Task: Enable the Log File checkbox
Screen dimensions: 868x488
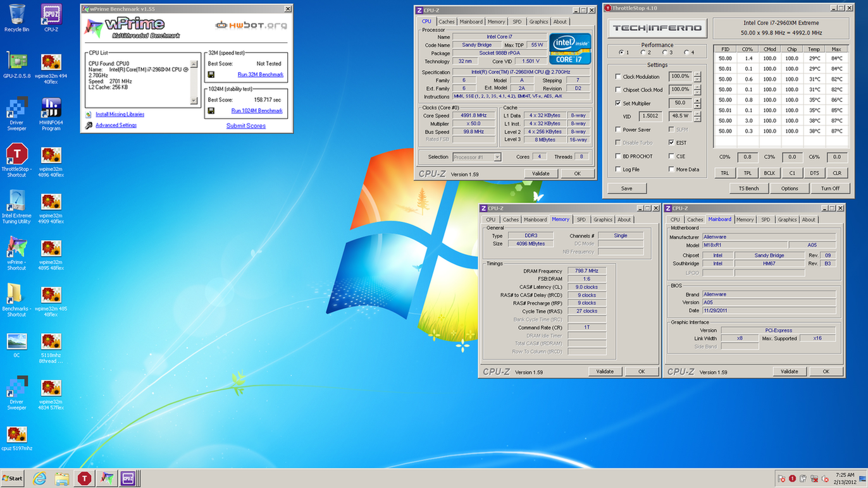Action: pos(618,169)
